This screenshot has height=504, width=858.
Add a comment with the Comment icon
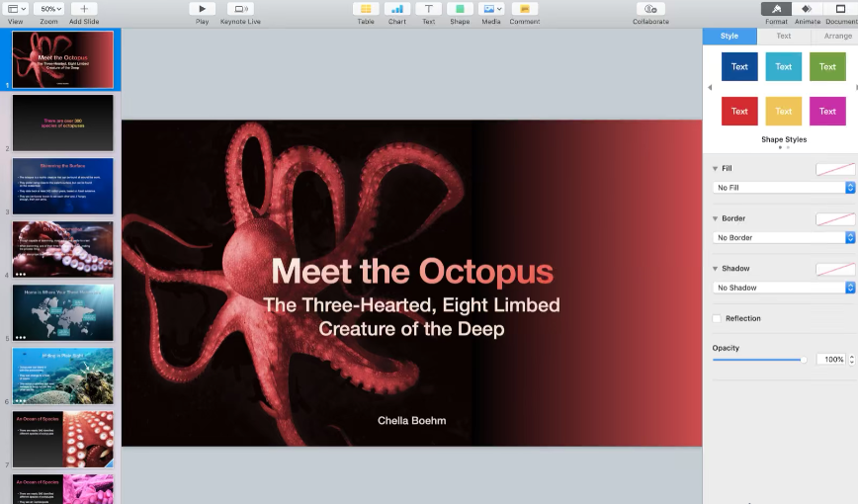tap(524, 9)
